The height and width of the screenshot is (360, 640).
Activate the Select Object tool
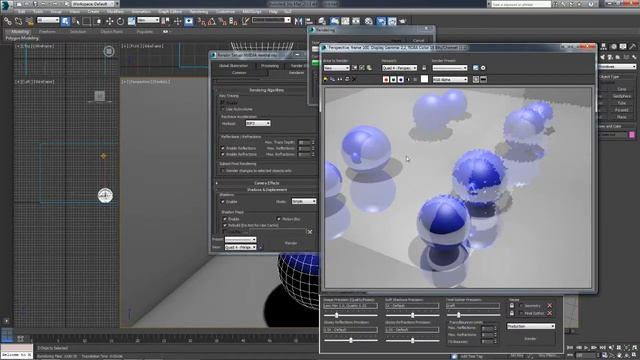65,21
